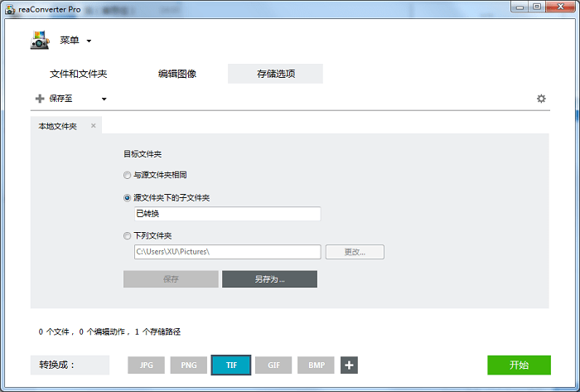Image resolution: width=580 pixels, height=392 pixels.
Task: Click the plus icon beside 保存至
Action: click(39, 99)
